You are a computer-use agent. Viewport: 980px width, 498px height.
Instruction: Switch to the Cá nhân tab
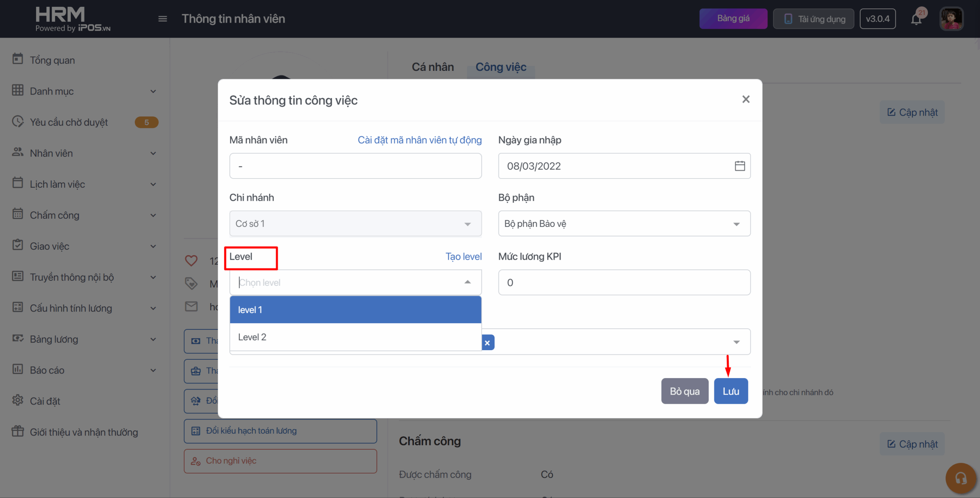pos(433,67)
